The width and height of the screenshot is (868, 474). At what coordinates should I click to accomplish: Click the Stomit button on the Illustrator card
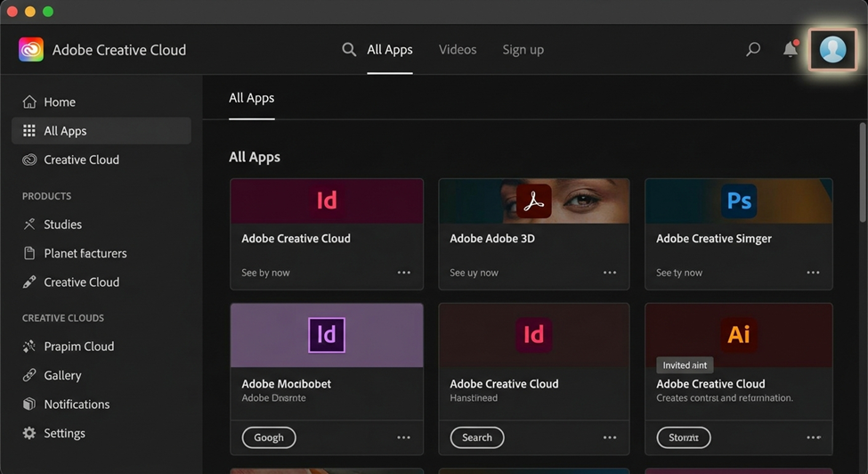point(684,437)
